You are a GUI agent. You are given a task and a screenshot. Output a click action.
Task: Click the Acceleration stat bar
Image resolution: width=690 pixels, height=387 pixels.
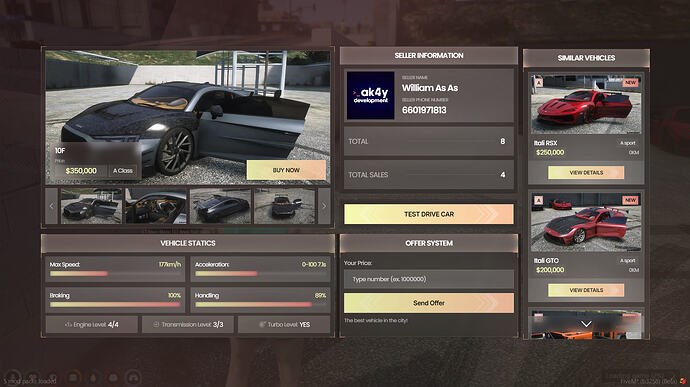point(261,274)
